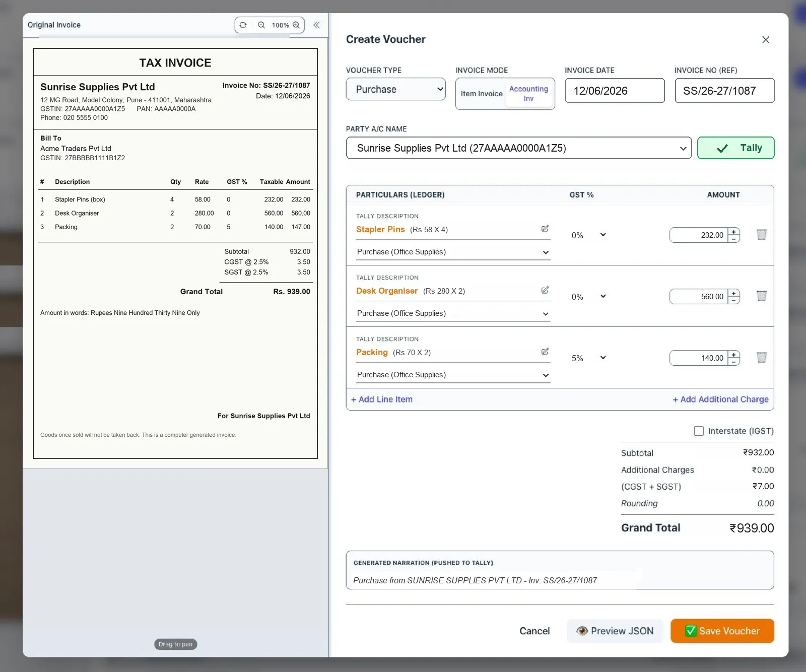Image resolution: width=806 pixels, height=672 pixels.
Task: Edit the Stapler Pins tally description
Action: [545, 229]
